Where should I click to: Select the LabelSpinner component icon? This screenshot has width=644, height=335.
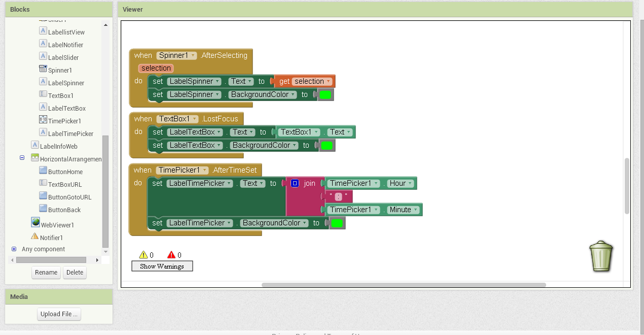43,82
